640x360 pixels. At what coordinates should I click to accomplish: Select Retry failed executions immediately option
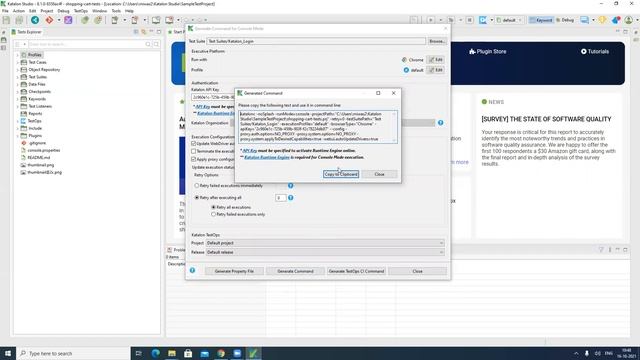[197, 185]
